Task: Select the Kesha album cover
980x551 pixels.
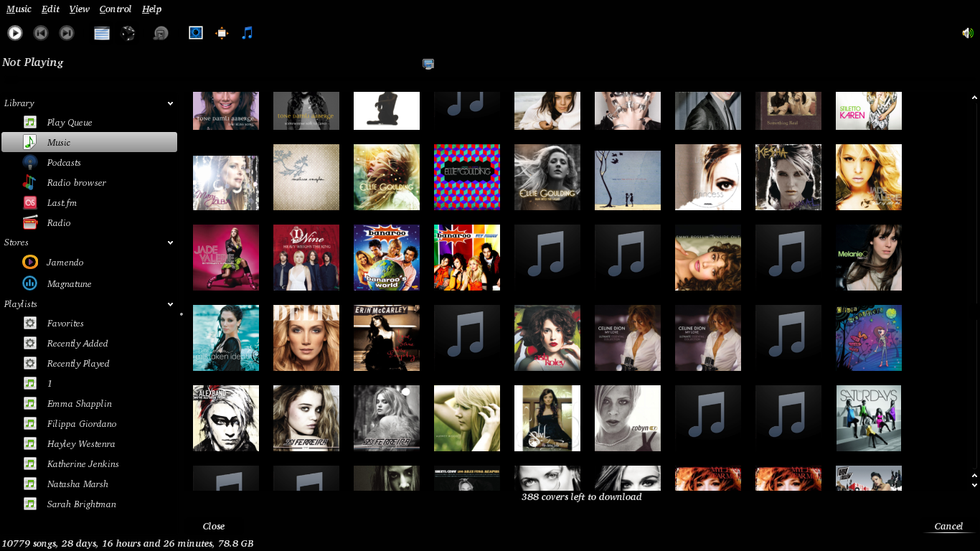Action: pyautogui.click(x=788, y=177)
